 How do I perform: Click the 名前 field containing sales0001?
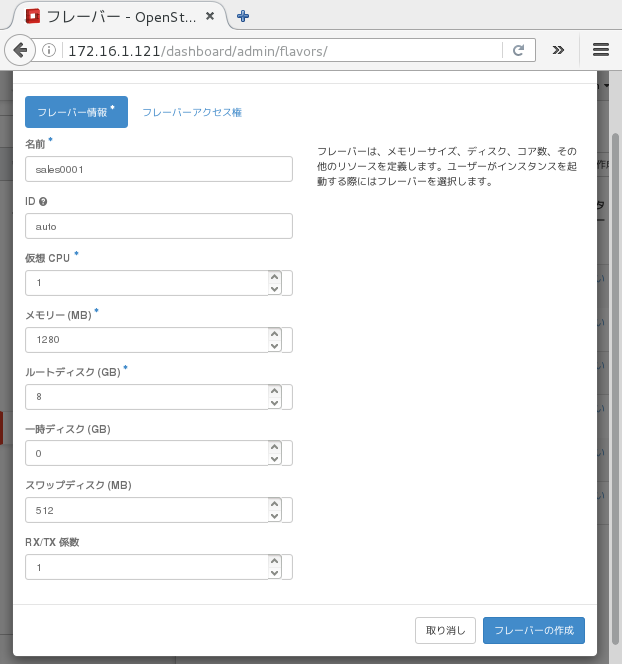(158, 169)
